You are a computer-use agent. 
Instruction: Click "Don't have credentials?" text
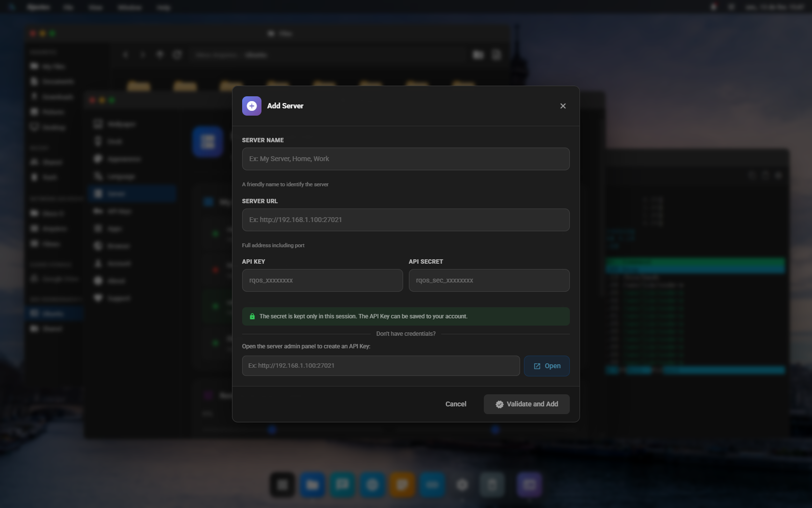(406, 334)
